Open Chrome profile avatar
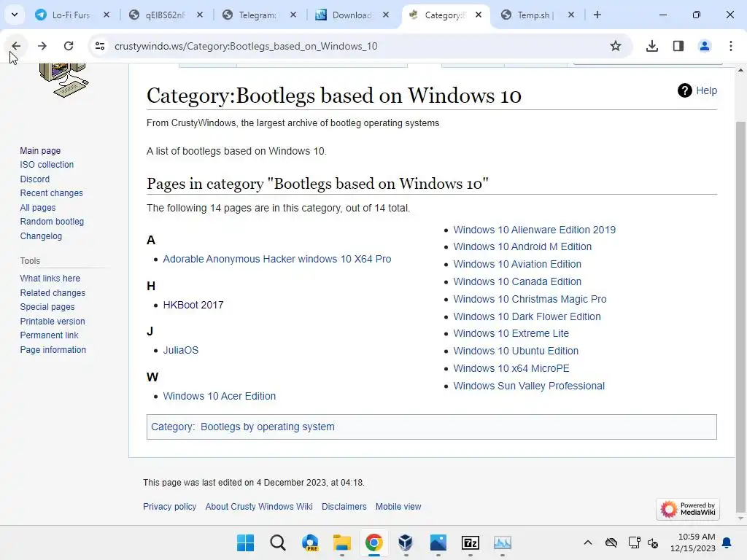Viewport: 747px width, 560px height. point(704,46)
